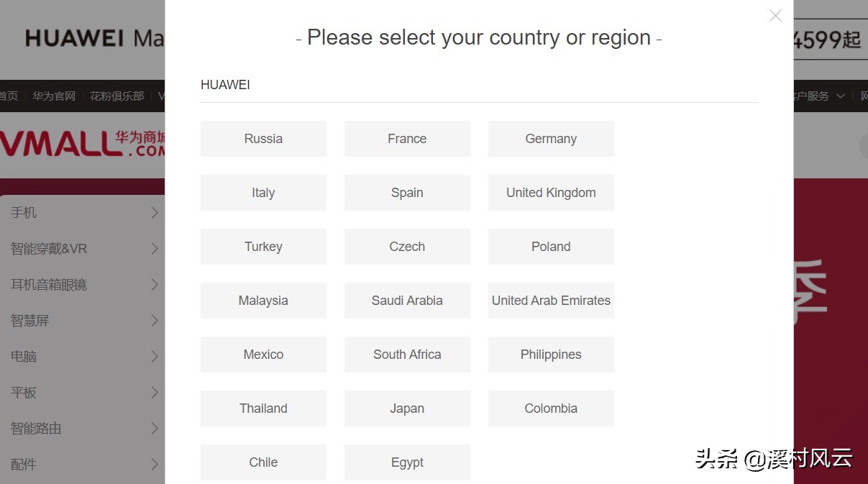868x484 pixels.
Task: Expand the 智能穿戴&VR category chevron
Action: (x=155, y=248)
